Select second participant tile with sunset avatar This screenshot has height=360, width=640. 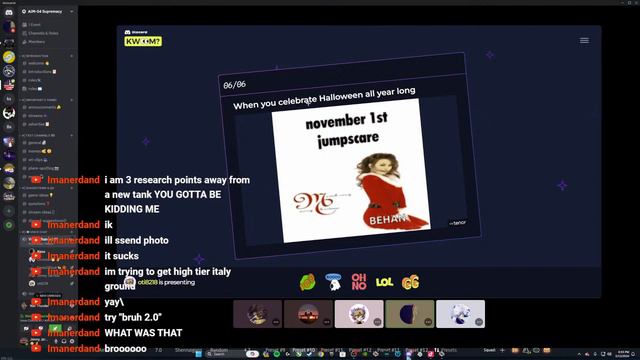coord(308,314)
